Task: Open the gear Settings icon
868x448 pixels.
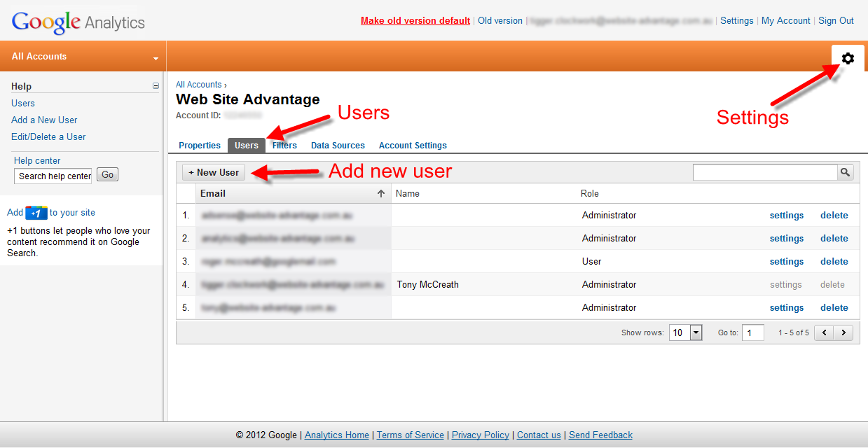Action: coord(848,59)
